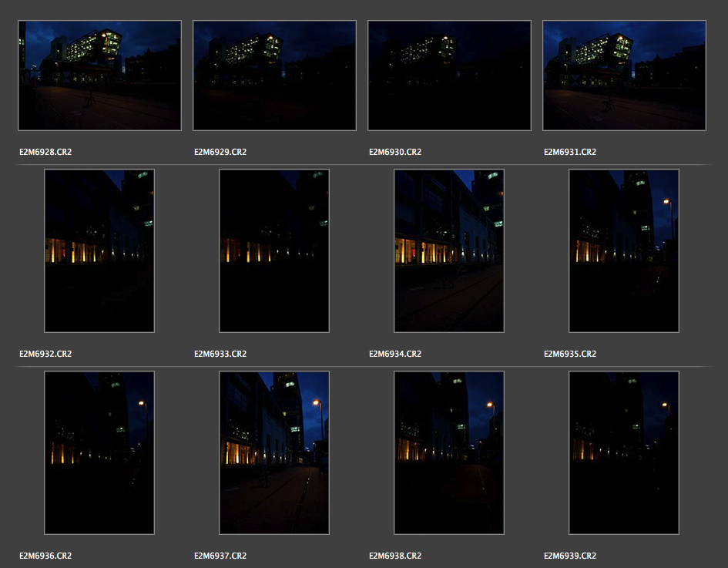Viewport: 728px width, 568px height.
Task: Click the filename label E2M6934.CR2
Action: click(x=395, y=355)
